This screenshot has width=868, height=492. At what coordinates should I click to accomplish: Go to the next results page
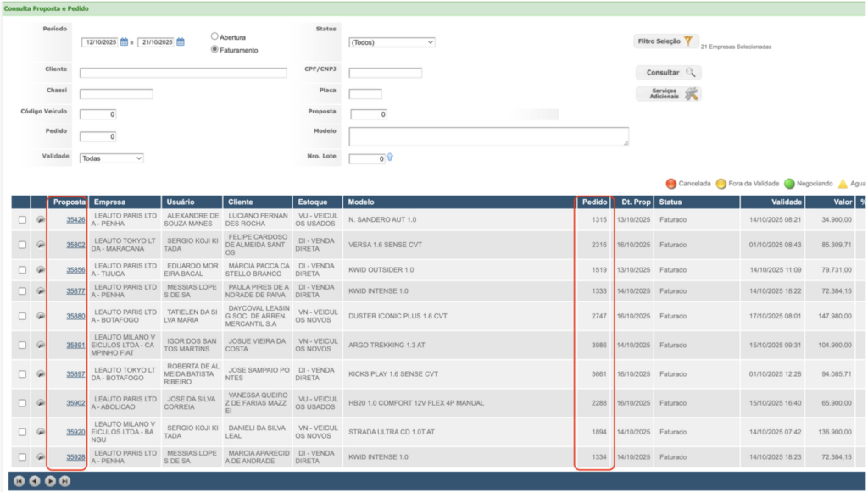(50, 481)
